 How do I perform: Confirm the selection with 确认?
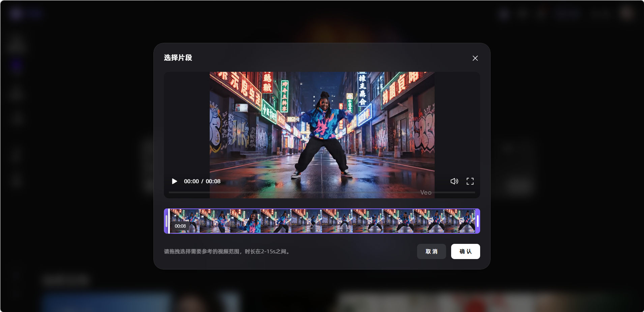pos(465,252)
